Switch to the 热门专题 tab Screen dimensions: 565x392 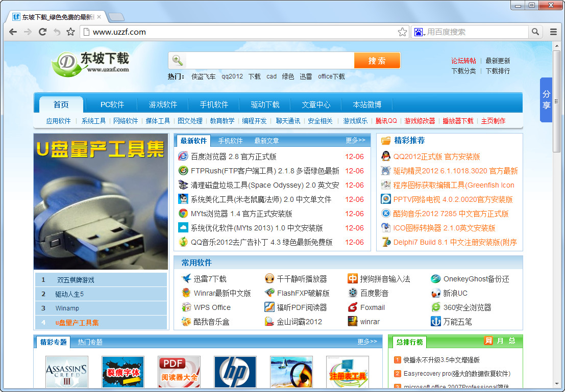90,342
